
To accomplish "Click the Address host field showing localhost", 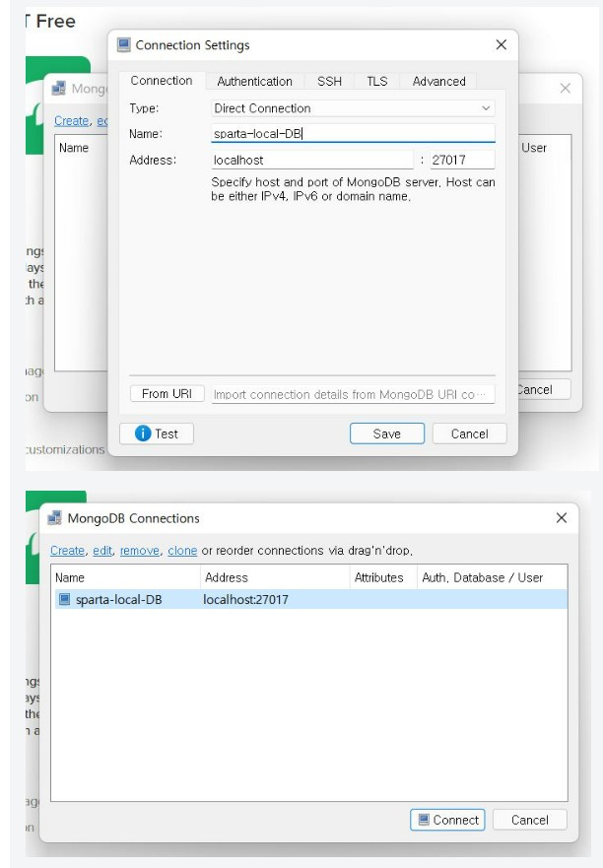I will click(311, 160).
